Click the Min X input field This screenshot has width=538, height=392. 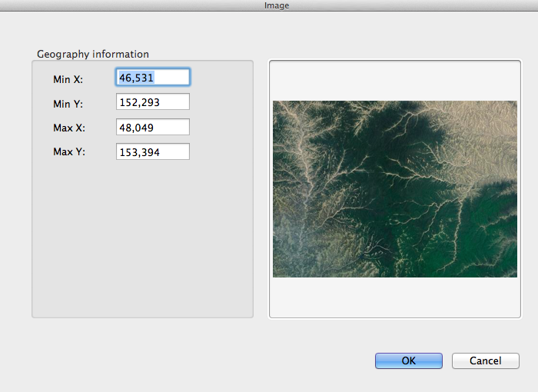click(153, 77)
